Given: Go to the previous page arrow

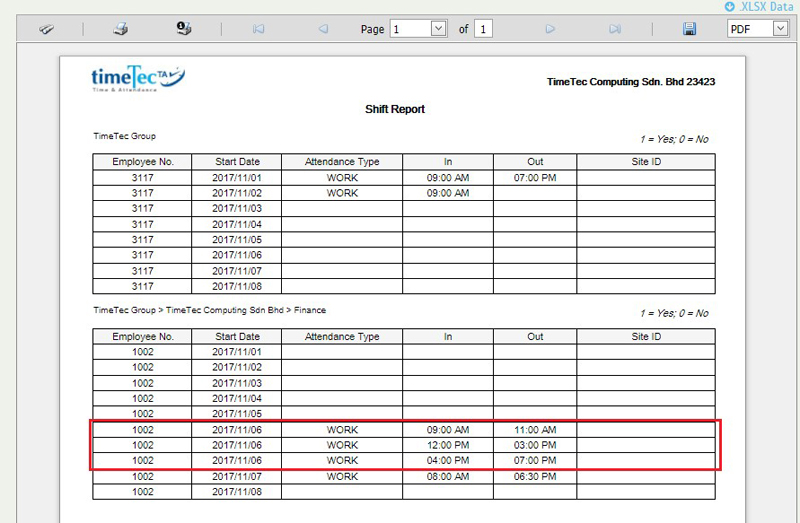Looking at the screenshot, I should pos(323,29).
